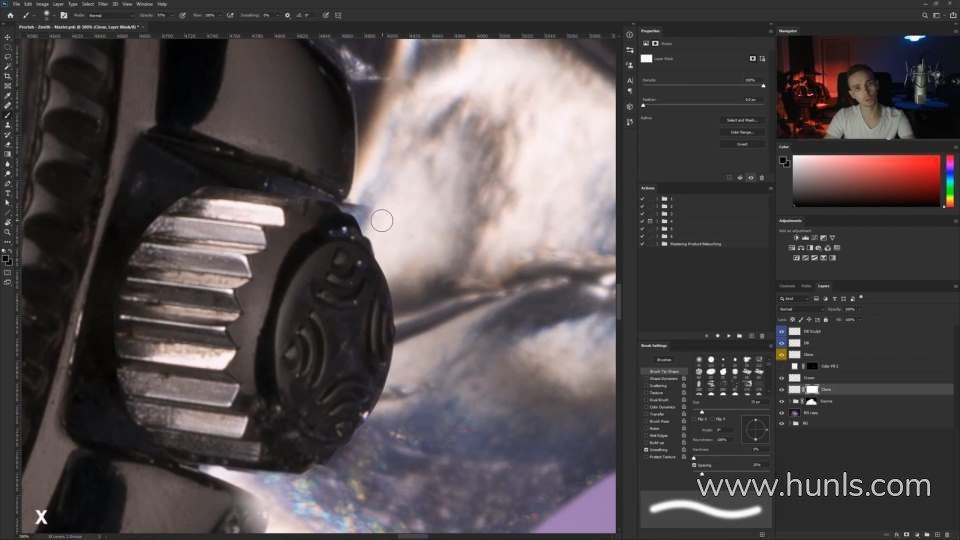Select the Move tool
The image size is (960, 540).
pyautogui.click(x=7, y=37)
